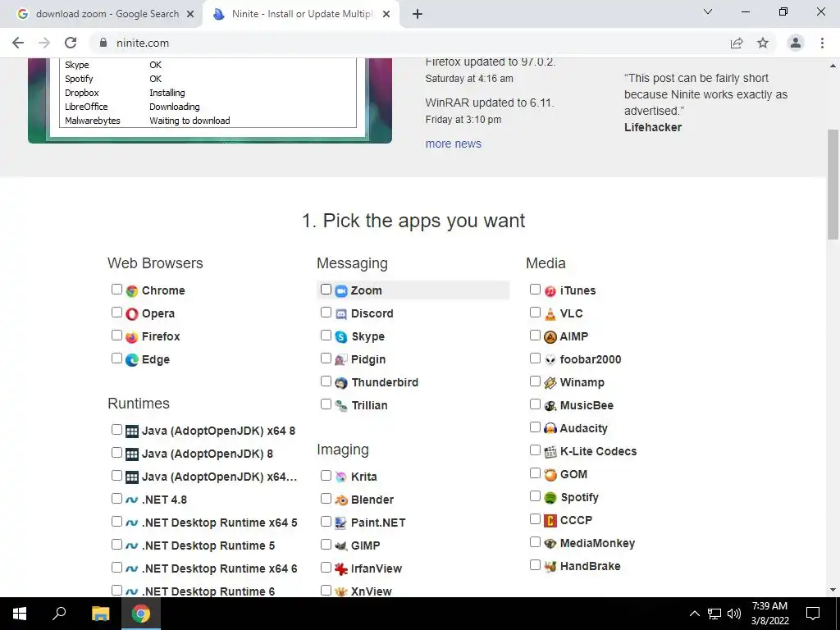The width and height of the screenshot is (840, 630).
Task: Click the foobar2000 alien icon
Action: (550, 360)
